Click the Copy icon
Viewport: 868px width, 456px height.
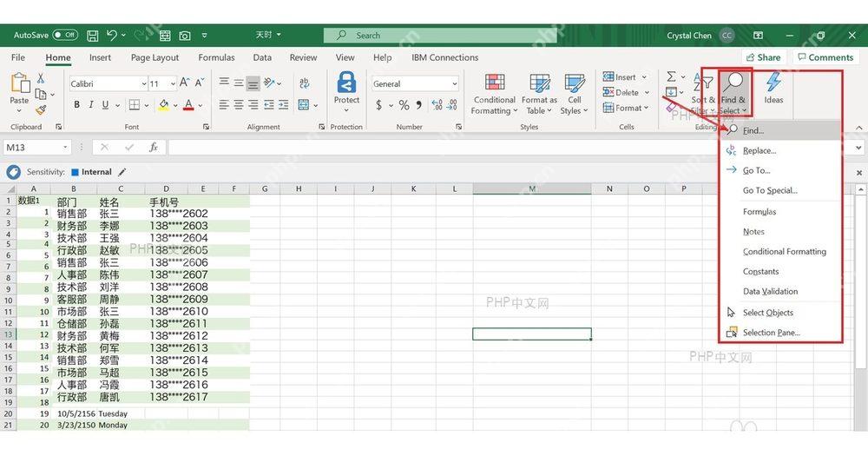41,94
